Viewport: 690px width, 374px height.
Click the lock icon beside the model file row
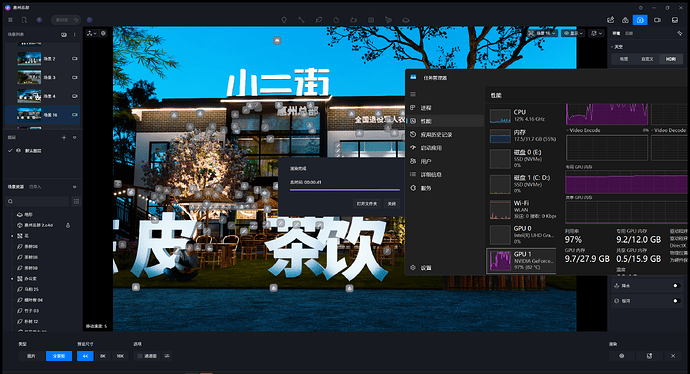[x=68, y=225]
